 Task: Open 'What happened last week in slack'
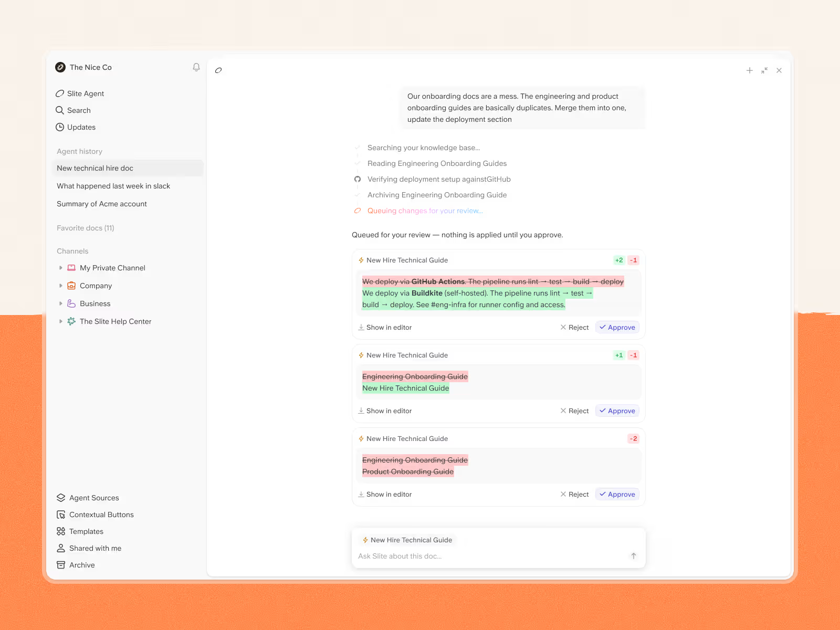(113, 186)
